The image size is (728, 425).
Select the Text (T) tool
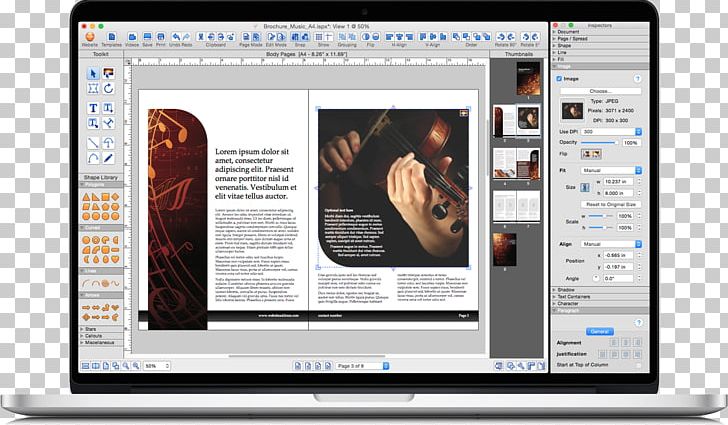[x=93, y=108]
